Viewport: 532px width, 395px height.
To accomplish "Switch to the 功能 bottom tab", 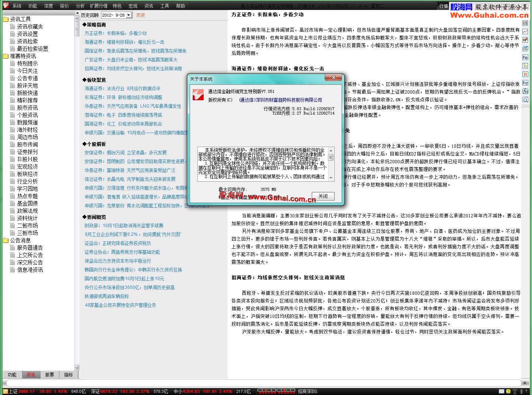I will click(12, 375).
